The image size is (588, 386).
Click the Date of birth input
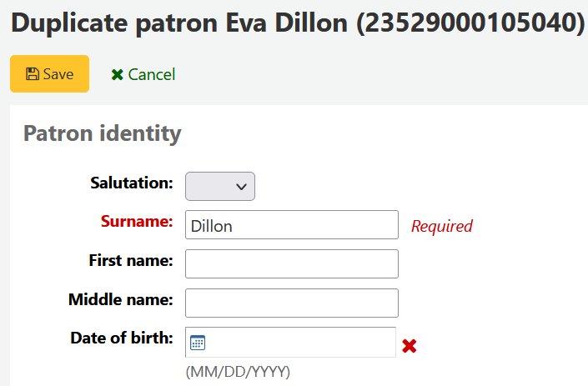pos(299,342)
